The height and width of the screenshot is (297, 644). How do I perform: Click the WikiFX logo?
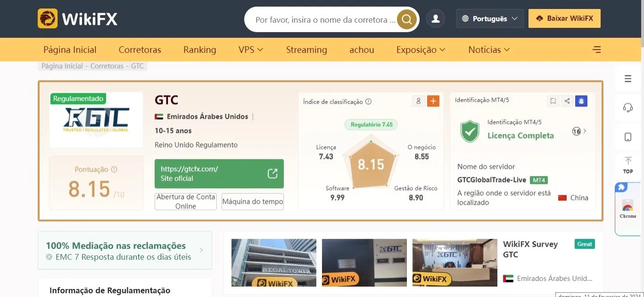pyautogui.click(x=78, y=19)
